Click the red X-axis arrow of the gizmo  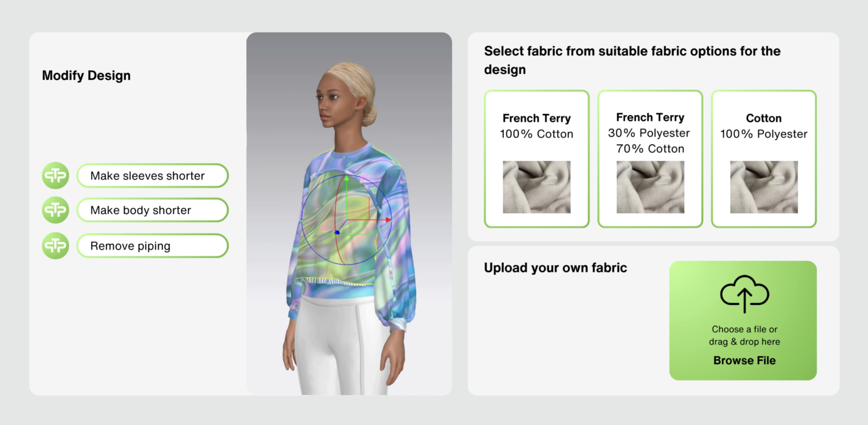(x=387, y=220)
